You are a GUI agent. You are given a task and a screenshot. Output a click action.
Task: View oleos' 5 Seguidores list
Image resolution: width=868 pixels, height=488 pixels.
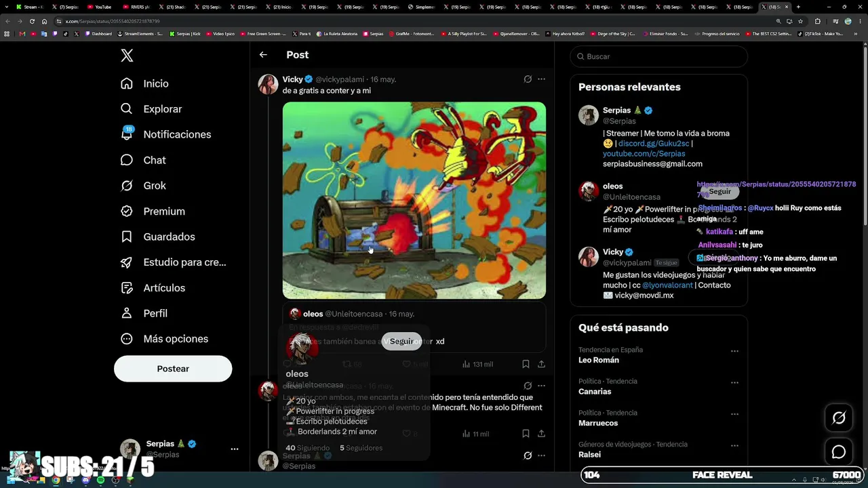point(361,448)
